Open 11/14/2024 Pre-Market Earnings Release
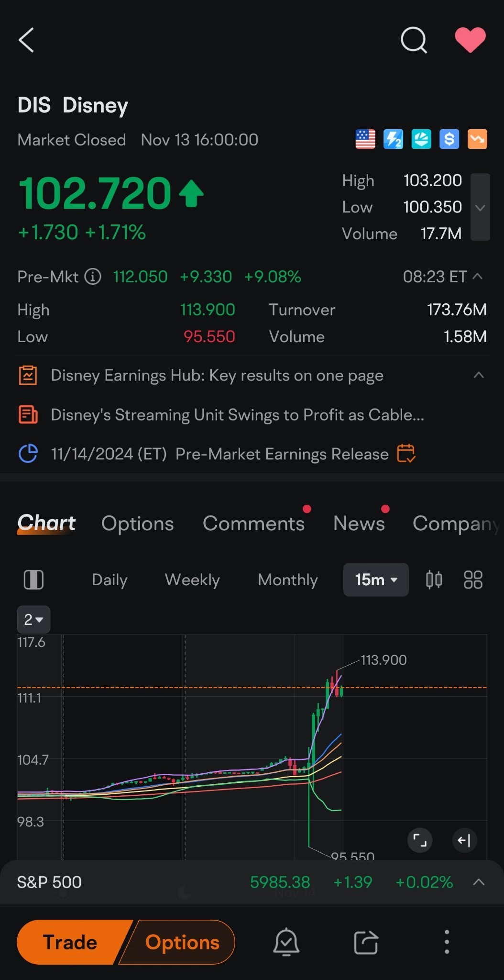The image size is (504, 980). 219,454
